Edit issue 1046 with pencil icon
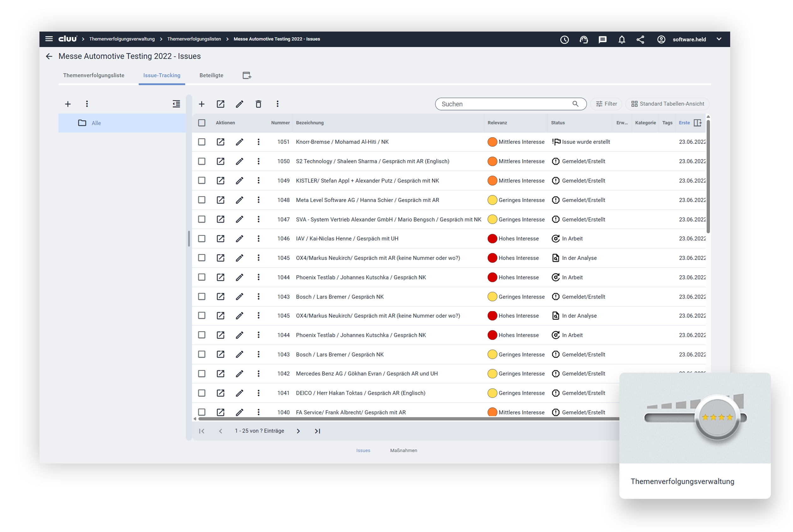This screenshot has height=532, width=793. (239, 239)
